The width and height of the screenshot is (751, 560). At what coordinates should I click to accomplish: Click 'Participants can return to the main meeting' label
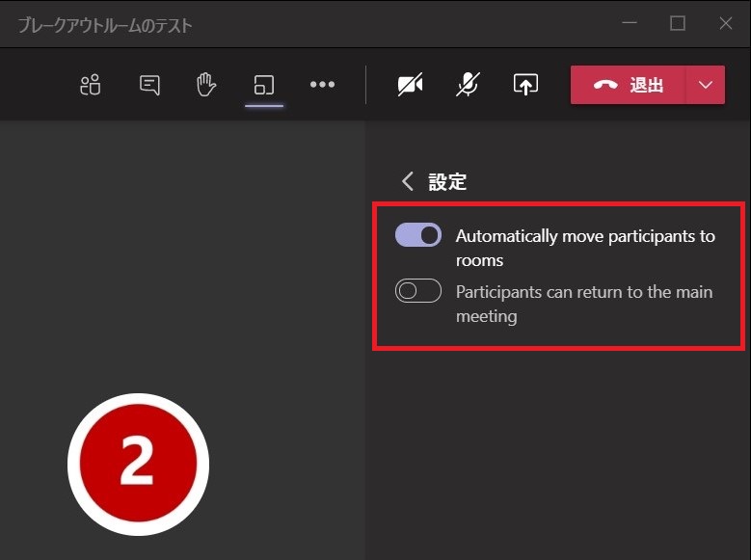(584, 304)
